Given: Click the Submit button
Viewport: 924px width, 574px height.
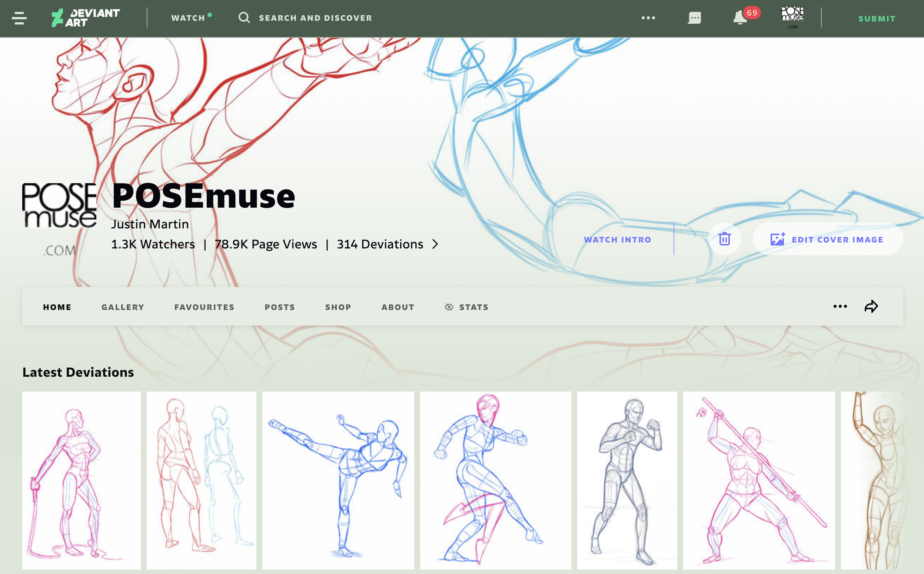Looking at the screenshot, I should click(x=877, y=19).
